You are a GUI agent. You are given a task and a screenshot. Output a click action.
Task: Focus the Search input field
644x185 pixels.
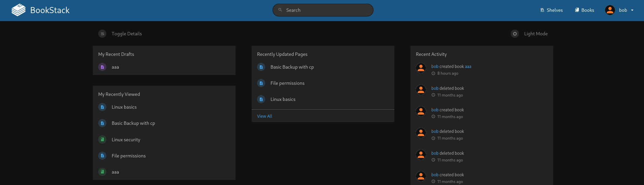point(323,10)
